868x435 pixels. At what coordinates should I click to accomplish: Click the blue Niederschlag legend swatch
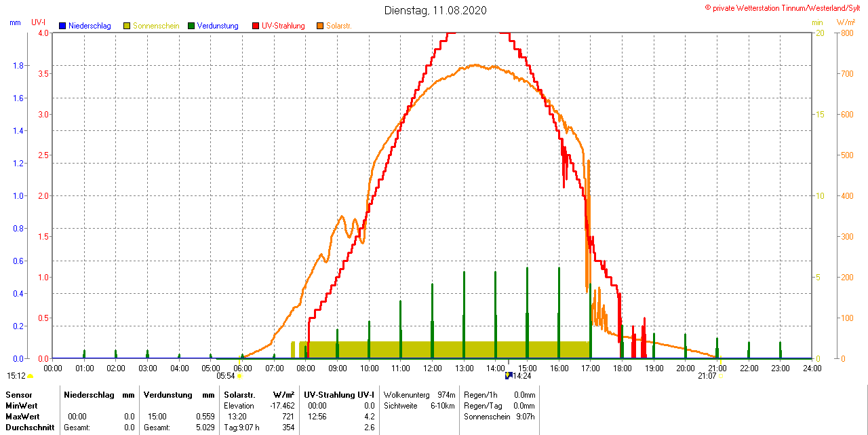tap(62, 26)
